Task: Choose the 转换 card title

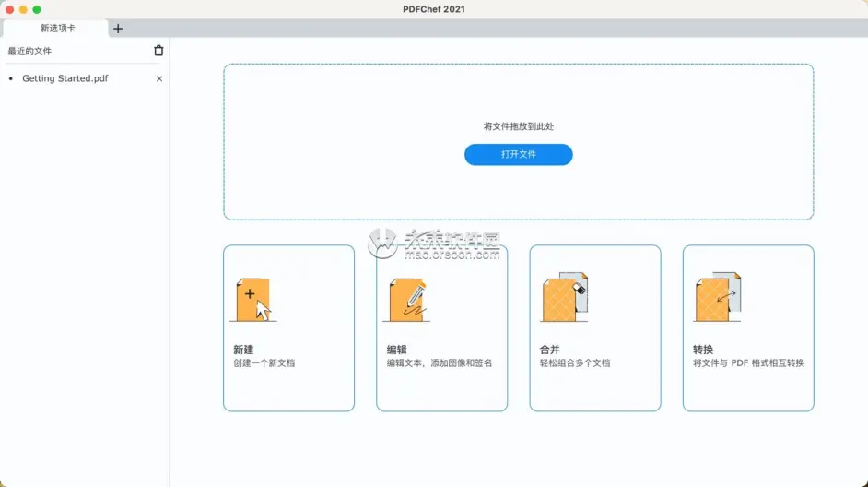Action: (x=703, y=350)
